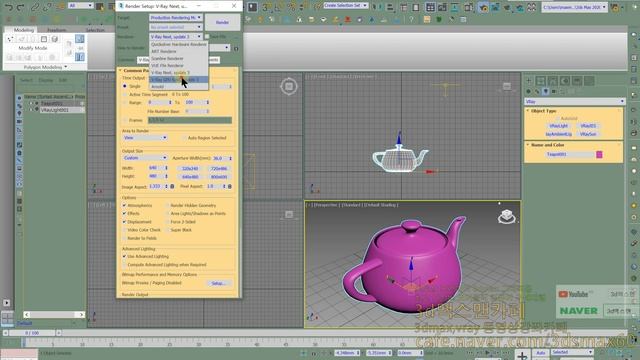Click the Undo arrow icon

click(9, 7)
